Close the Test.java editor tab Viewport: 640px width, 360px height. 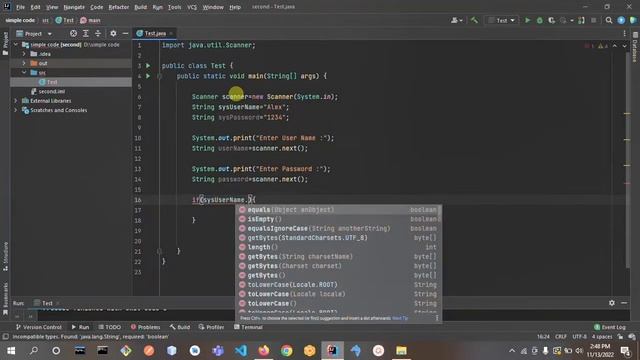pyautogui.click(x=171, y=33)
